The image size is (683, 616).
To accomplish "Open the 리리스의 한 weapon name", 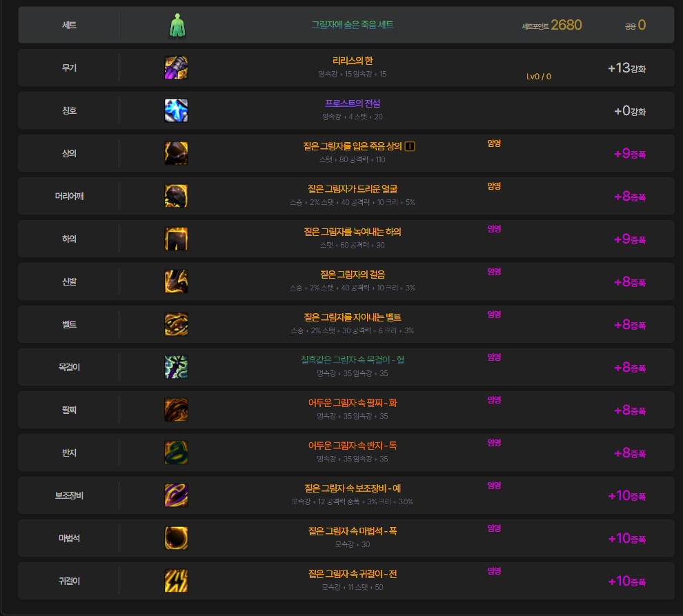I will pos(352,61).
